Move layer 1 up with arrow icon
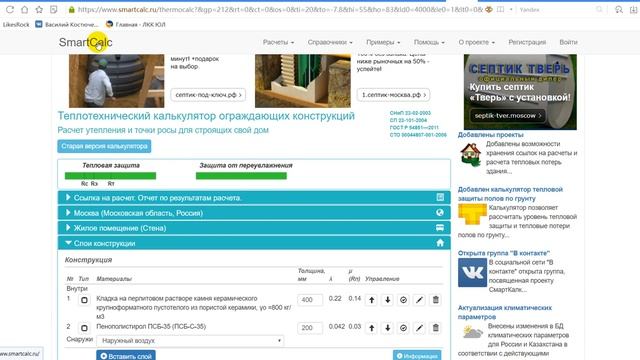The width and height of the screenshot is (640, 360). click(x=371, y=300)
